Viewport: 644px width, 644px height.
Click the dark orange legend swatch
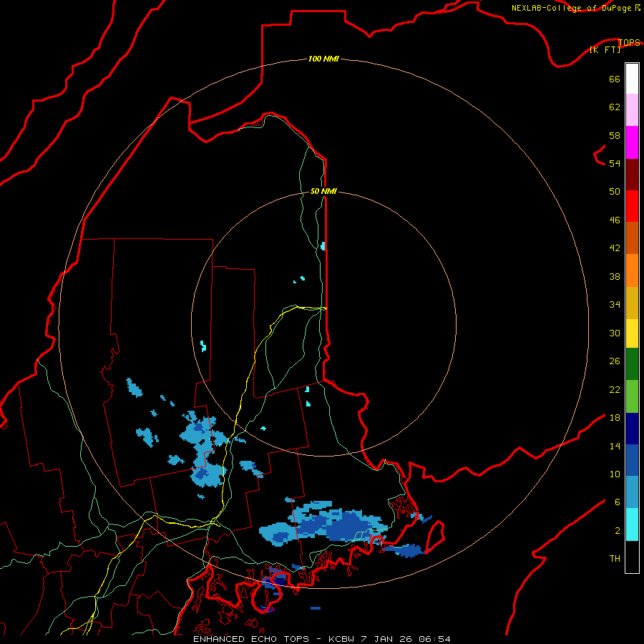(632, 238)
